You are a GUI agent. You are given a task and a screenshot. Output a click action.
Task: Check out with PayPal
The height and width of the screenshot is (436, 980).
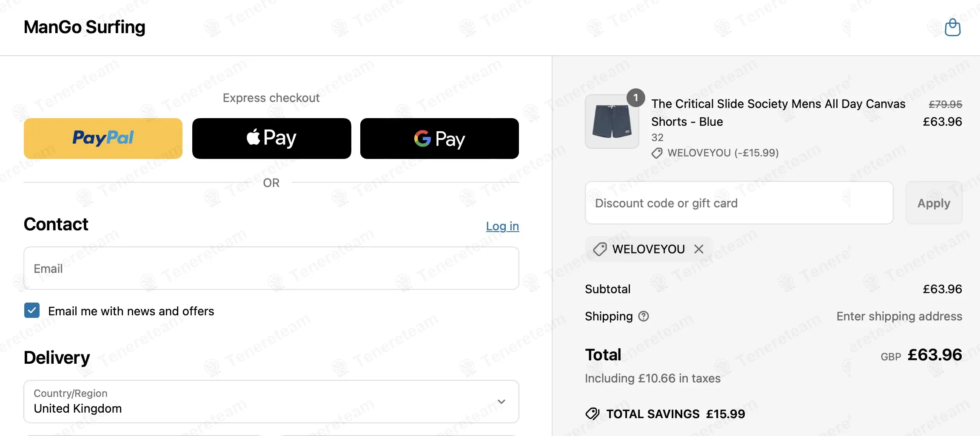point(103,139)
